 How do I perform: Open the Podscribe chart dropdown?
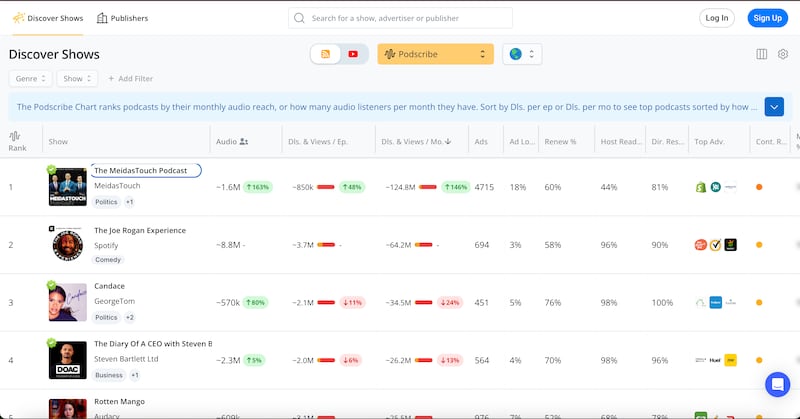(435, 54)
